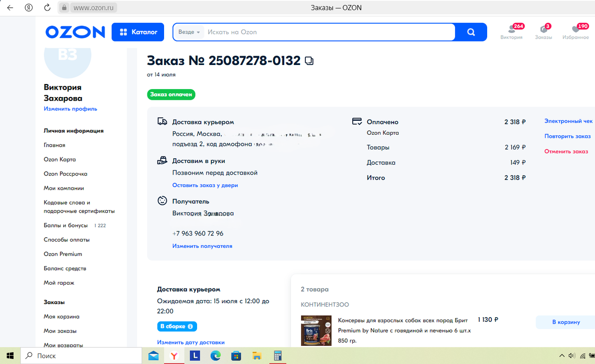The height and width of the screenshot is (364, 595).
Task: Click Изменить получателя link
Action: click(202, 246)
